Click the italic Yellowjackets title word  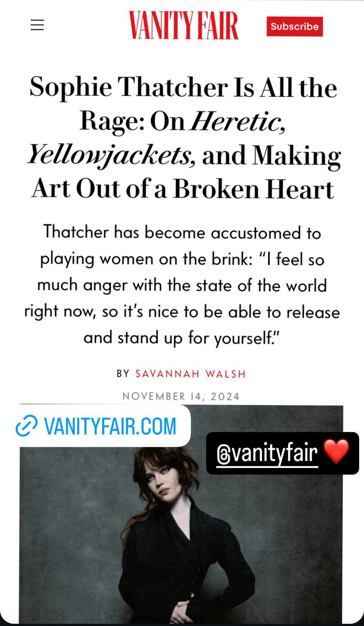111,154
